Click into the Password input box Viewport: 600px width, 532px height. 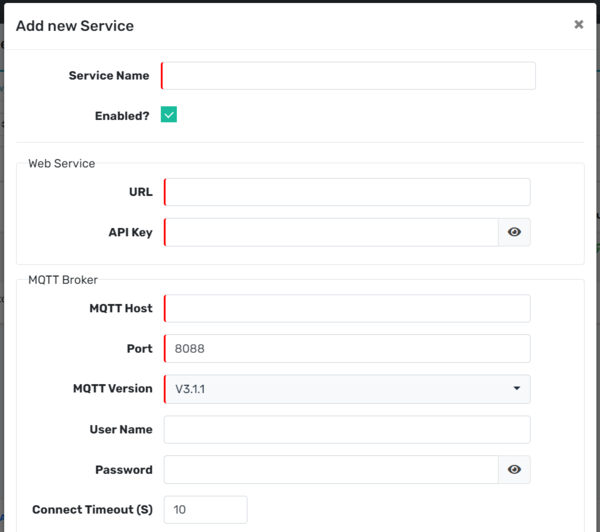pos(330,470)
